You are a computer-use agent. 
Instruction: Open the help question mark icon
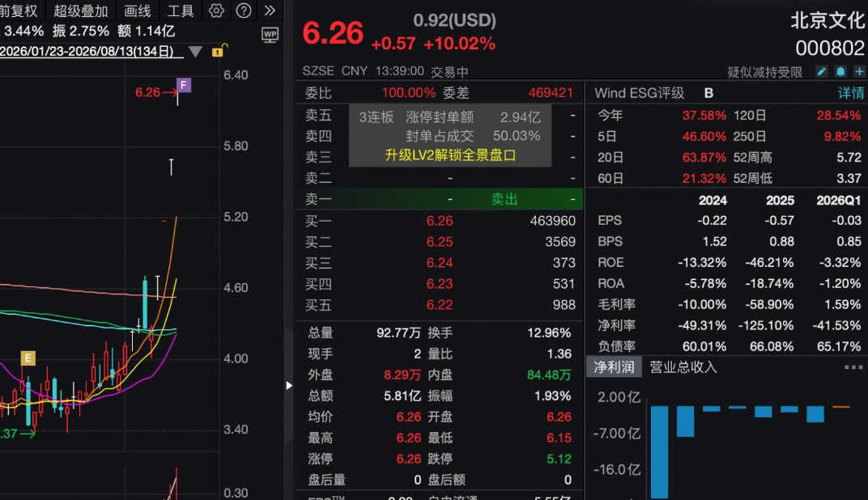244,11
